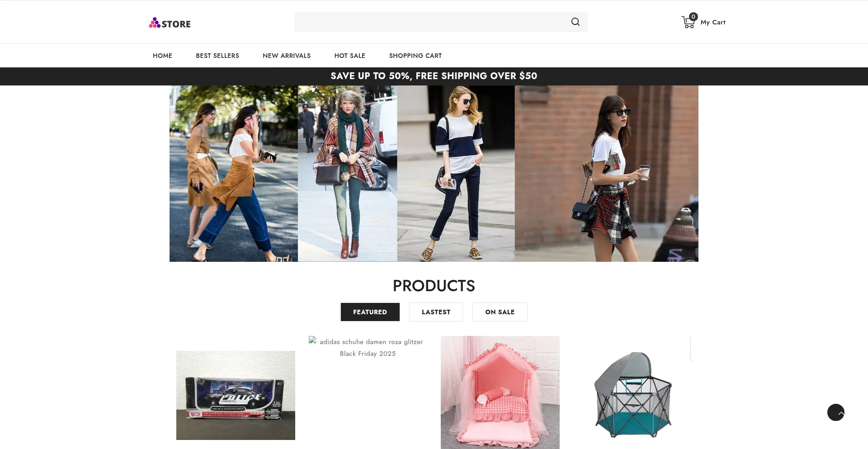Switch to the Lastest tab
Viewport: 868px width, 449px height.
pos(436,312)
